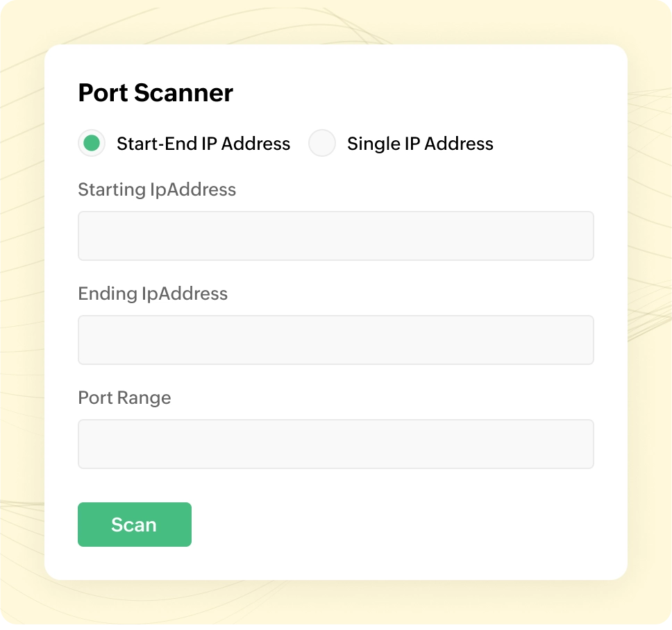Click the text box under Port Range

point(335,444)
